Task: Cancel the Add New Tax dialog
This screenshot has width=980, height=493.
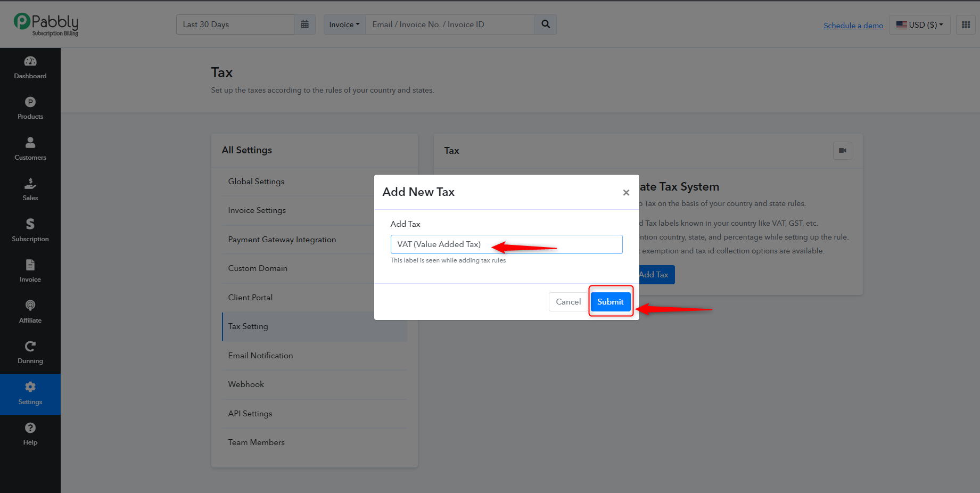Action: tap(569, 302)
